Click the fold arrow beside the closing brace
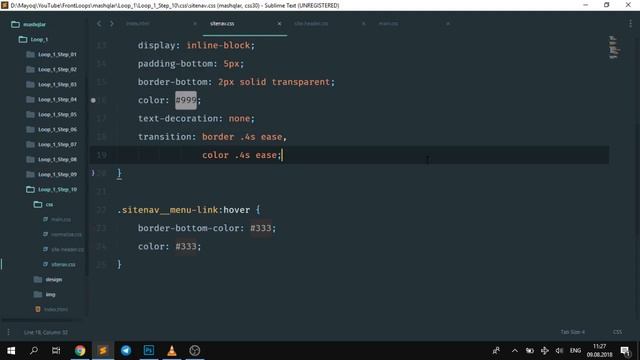 (93, 173)
